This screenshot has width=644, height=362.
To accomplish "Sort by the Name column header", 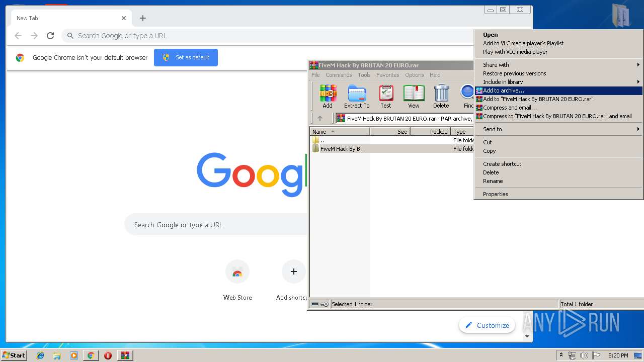I will pos(340,132).
